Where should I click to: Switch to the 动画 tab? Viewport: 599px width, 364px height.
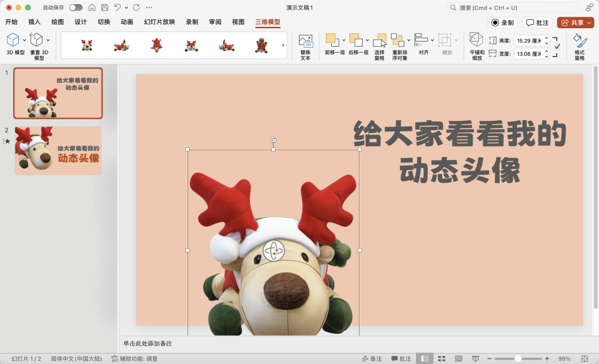click(127, 22)
